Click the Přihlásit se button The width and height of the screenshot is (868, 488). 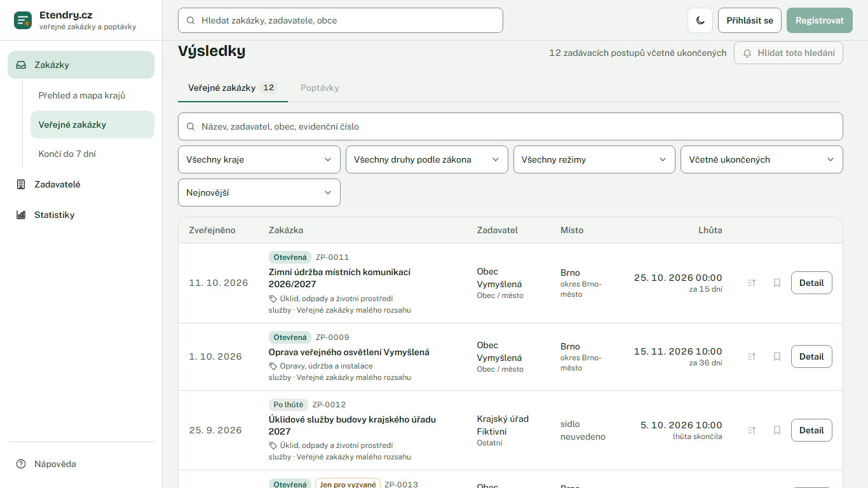pyautogui.click(x=750, y=20)
